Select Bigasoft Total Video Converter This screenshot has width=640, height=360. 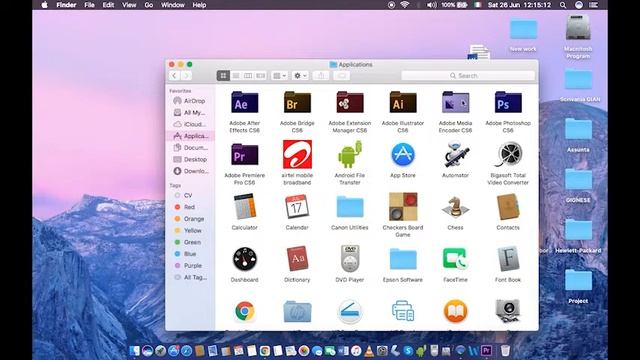coord(508,154)
